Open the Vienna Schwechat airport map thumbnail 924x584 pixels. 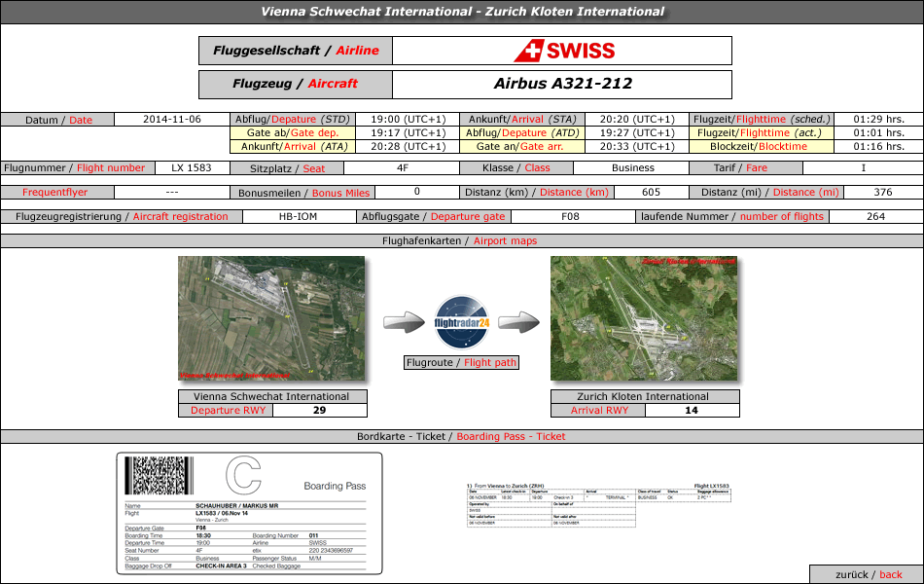271,318
